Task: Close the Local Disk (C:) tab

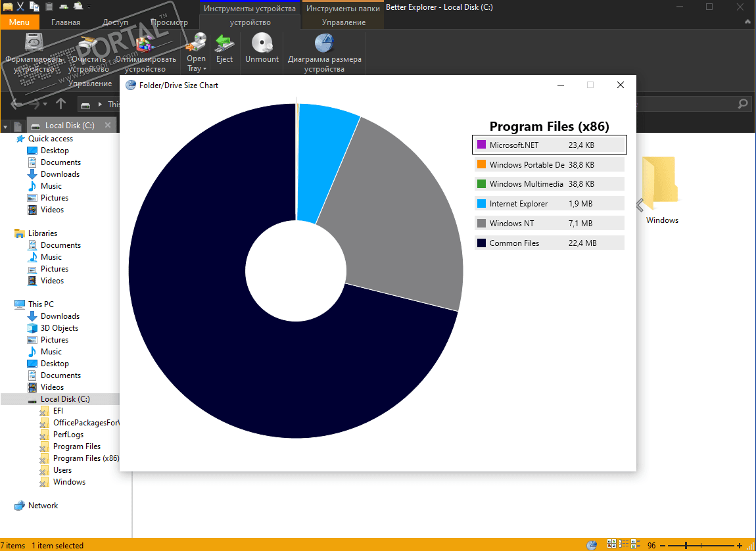Action: tap(108, 125)
